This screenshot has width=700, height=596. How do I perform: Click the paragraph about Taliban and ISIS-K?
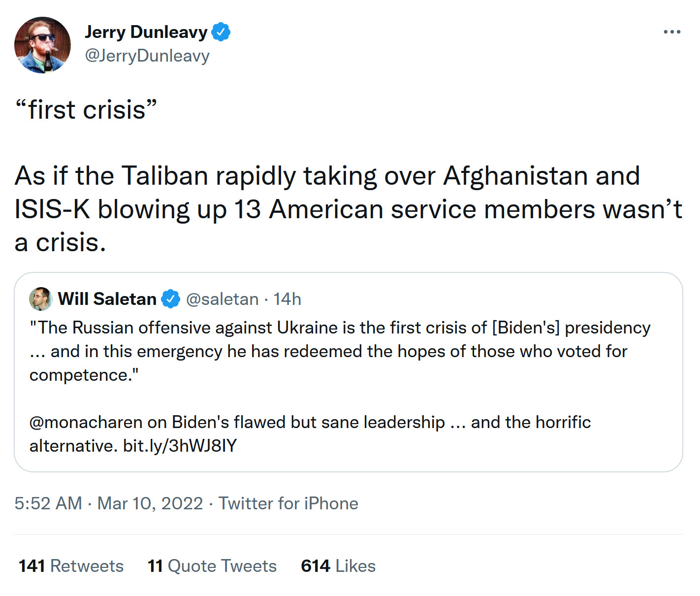(x=345, y=209)
